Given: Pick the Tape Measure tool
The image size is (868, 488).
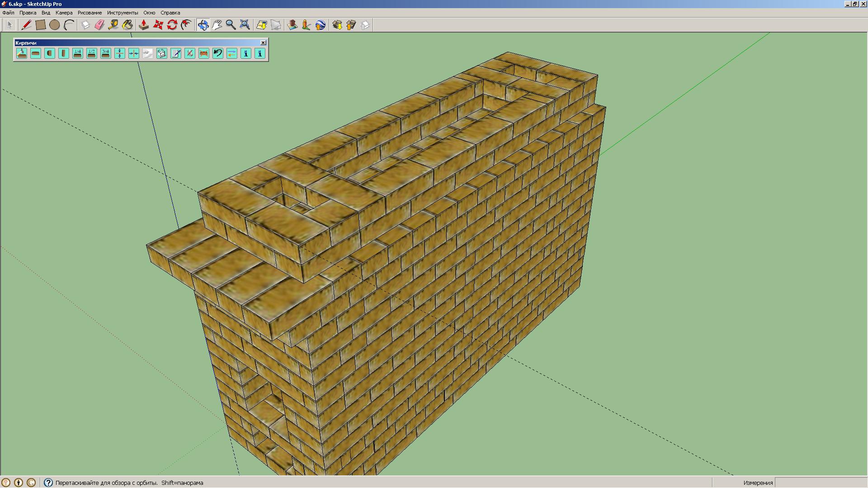Looking at the screenshot, I should (113, 25).
